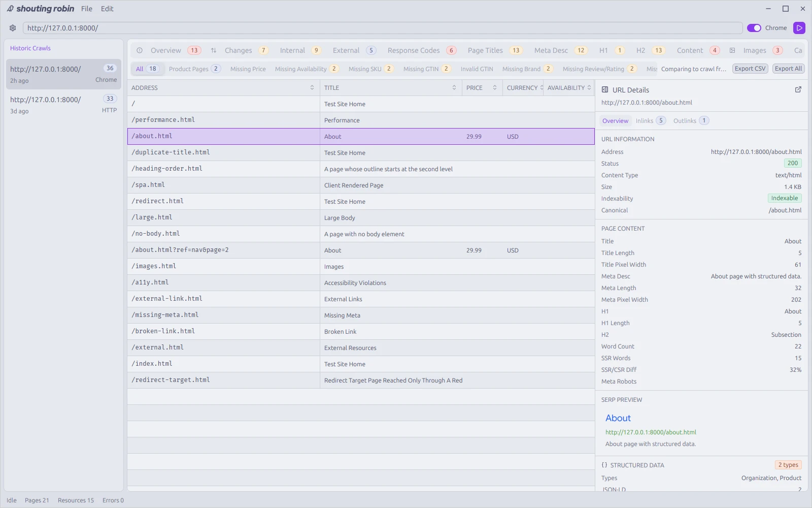Open the Meta Desc tab

click(x=560, y=50)
